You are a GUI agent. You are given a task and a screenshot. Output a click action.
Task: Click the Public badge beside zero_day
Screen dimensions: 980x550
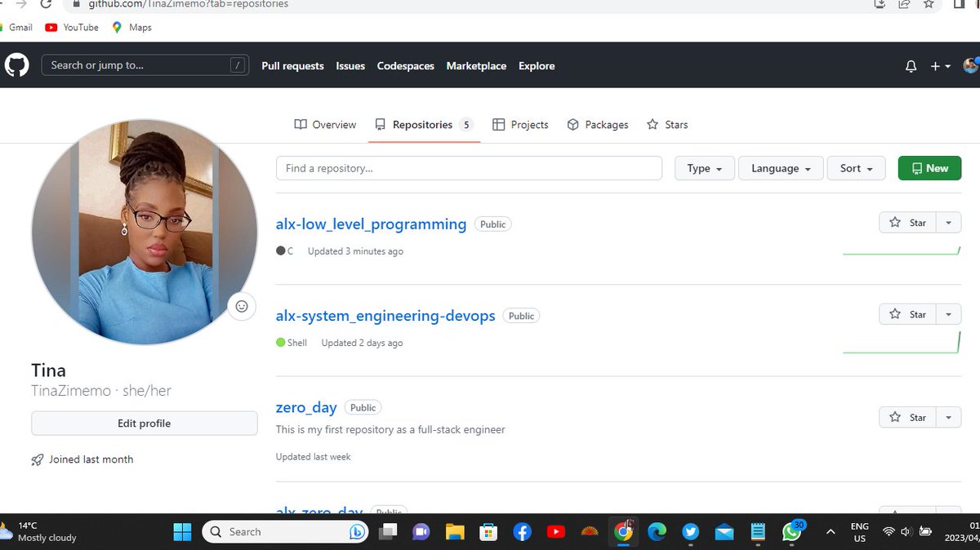pyautogui.click(x=363, y=407)
